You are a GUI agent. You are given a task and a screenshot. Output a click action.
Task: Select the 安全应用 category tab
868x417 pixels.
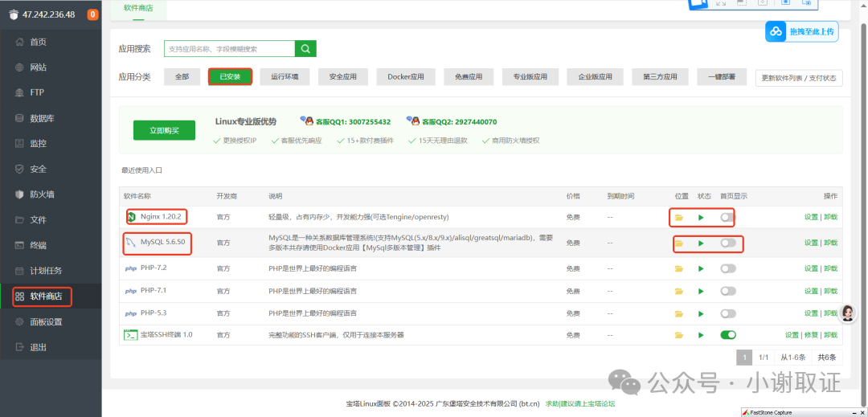click(x=342, y=77)
